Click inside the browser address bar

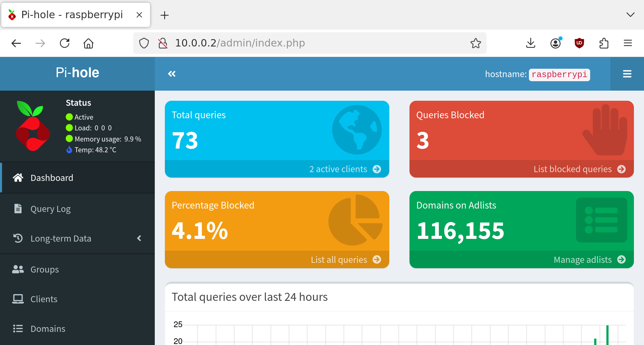point(303,43)
